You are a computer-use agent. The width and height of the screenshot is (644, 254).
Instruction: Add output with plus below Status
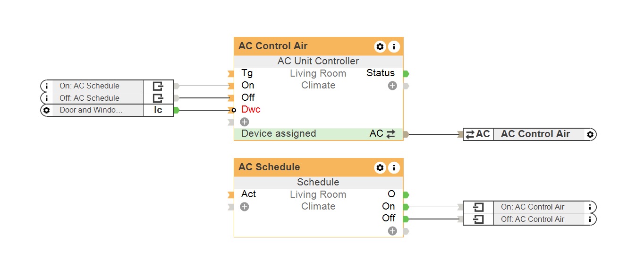click(x=392, y=86)
